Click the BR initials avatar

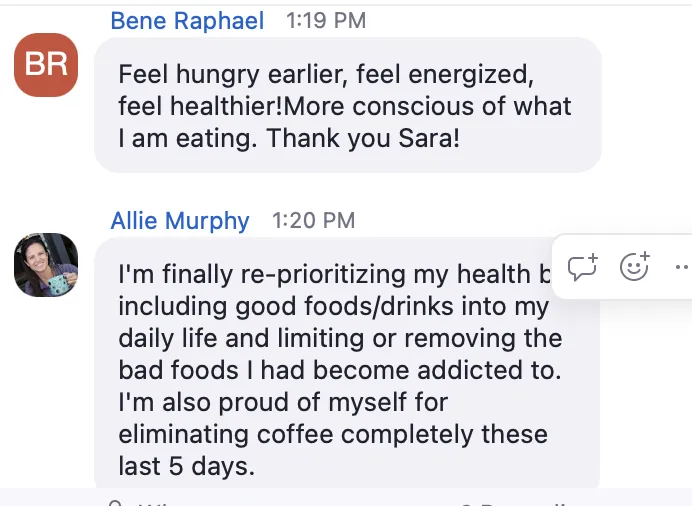pos(46,64)
